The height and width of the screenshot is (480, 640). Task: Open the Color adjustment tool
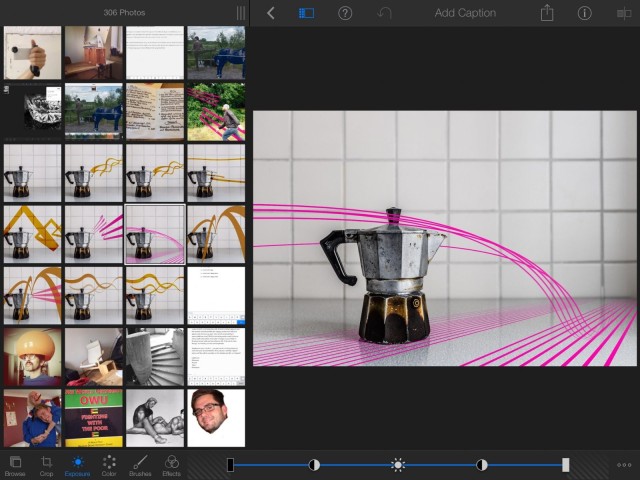109,464
